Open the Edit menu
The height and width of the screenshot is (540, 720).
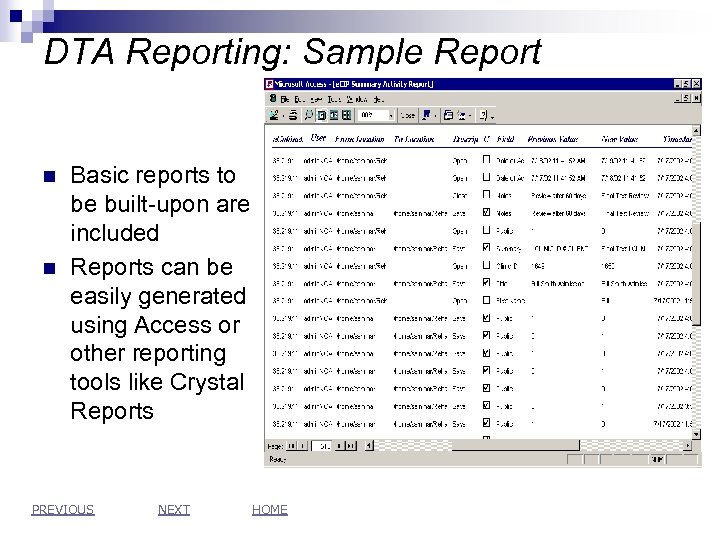tap(300, 99)
